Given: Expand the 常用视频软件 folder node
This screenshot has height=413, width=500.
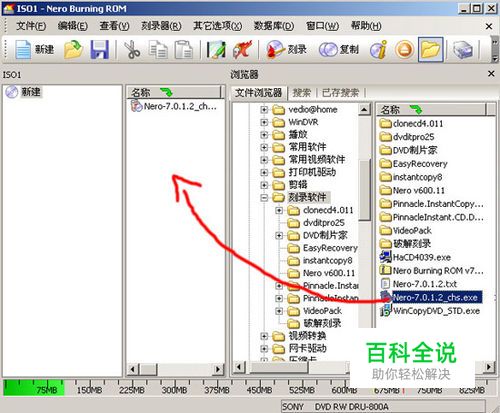Looking at the screenshot, I should click(264, 160).
